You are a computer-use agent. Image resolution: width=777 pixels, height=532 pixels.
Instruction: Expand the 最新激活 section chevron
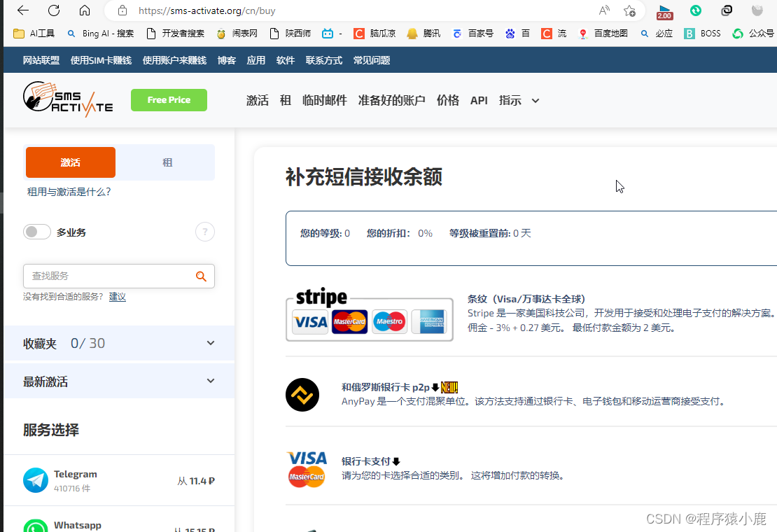pyautogui.click(x=211, y=381)
